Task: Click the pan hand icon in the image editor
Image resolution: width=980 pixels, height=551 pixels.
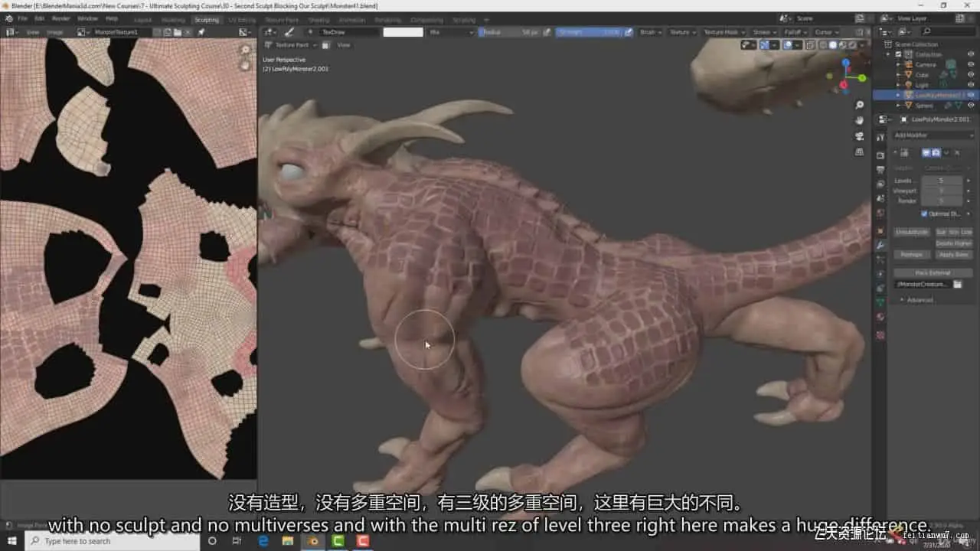Action: 245,65
